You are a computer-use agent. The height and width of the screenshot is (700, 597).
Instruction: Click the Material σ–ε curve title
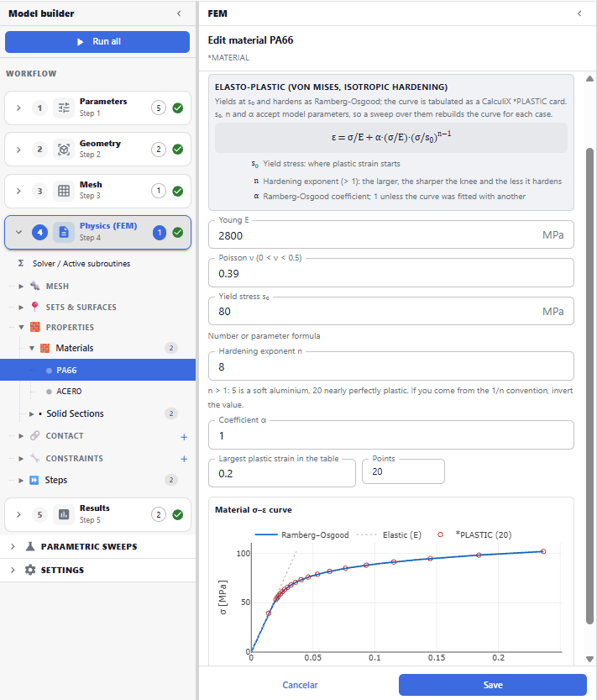253,510
